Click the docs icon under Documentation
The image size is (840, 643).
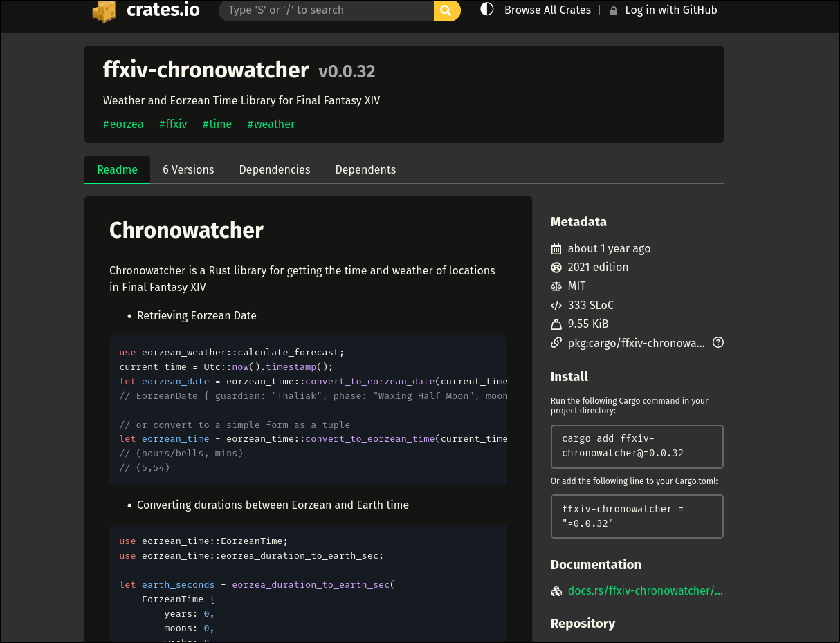pos(556,591)
